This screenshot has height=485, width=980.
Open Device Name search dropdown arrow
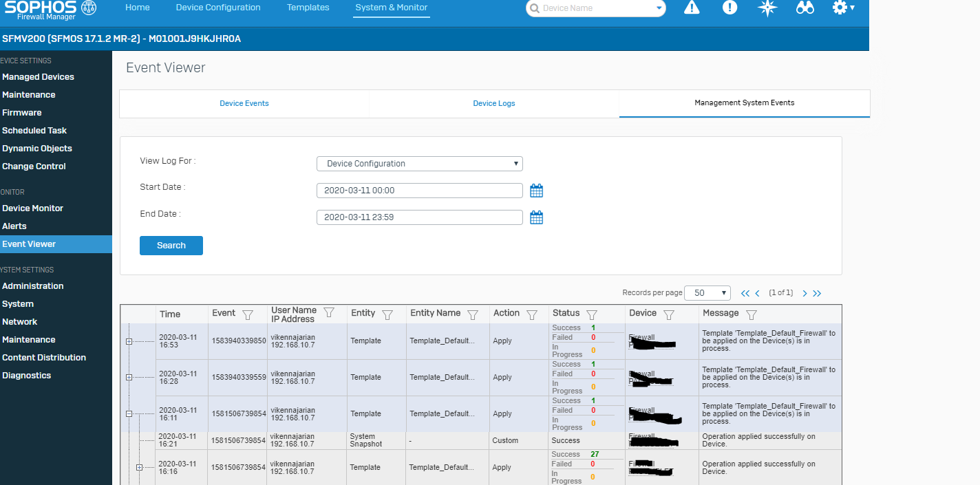[659, 8]
